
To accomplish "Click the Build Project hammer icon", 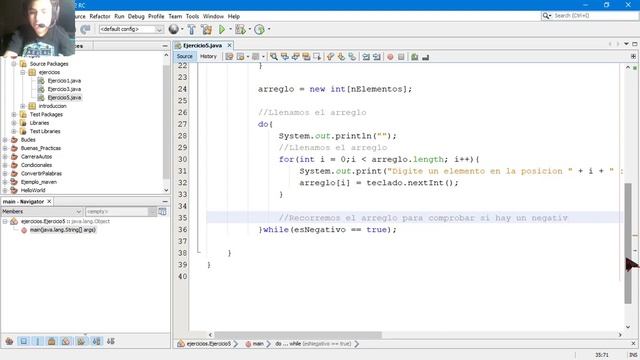I will 191,29.
